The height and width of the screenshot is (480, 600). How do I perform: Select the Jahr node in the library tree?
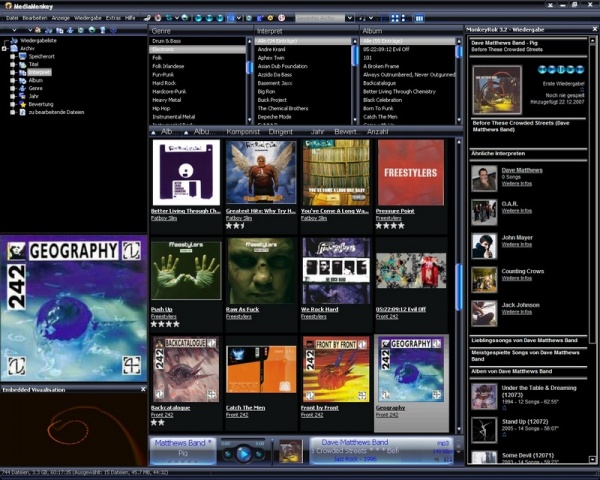[33, 96]
